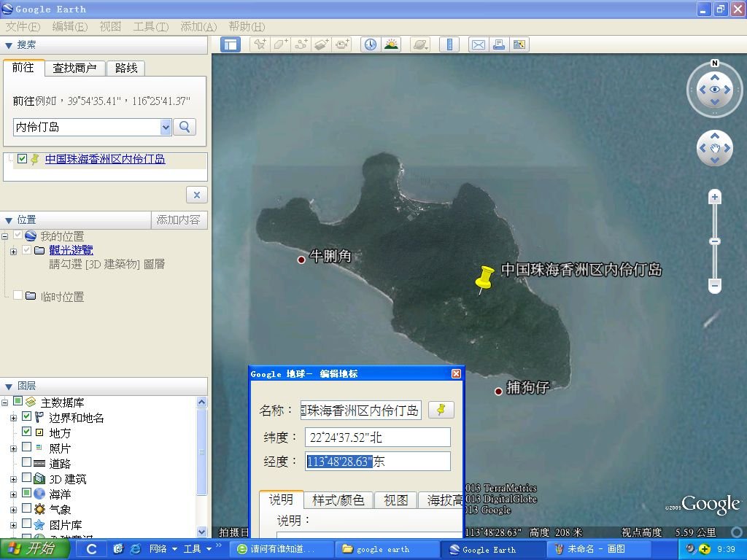Toggle 边界和地名 layer checkbox
The width and height of the screenshot is (747, 560).
27,416
